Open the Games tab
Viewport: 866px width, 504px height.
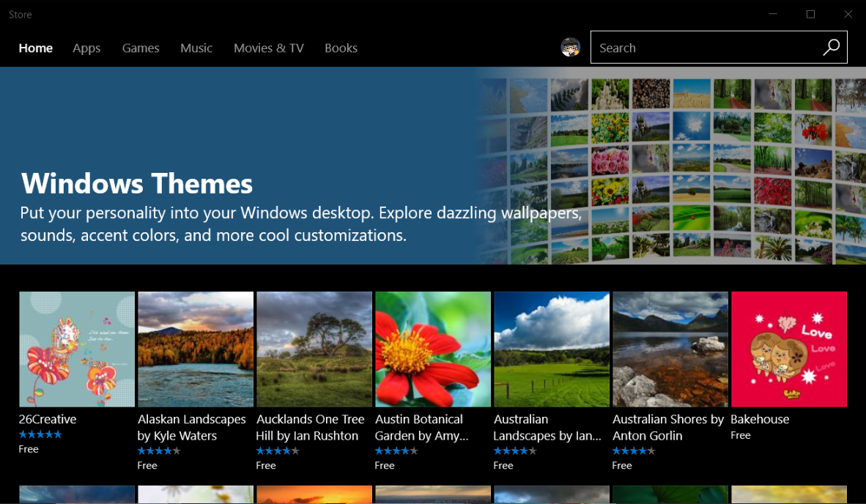(x=141, y=48)
